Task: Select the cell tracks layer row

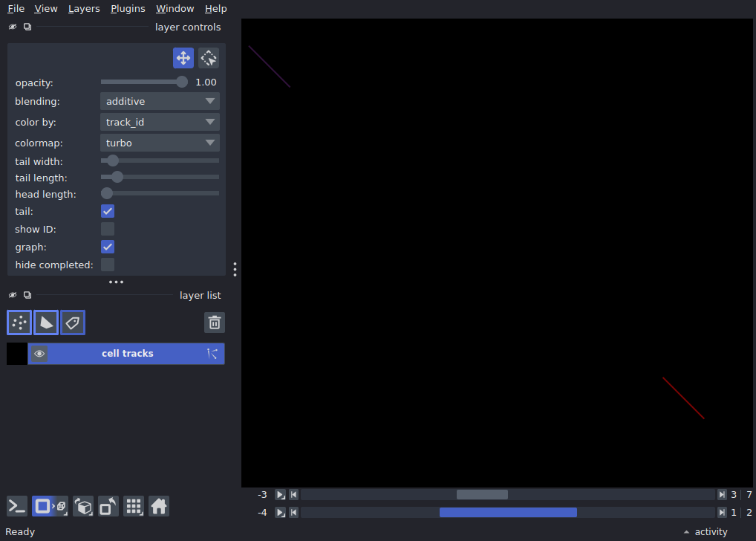Action: (126, 354)
